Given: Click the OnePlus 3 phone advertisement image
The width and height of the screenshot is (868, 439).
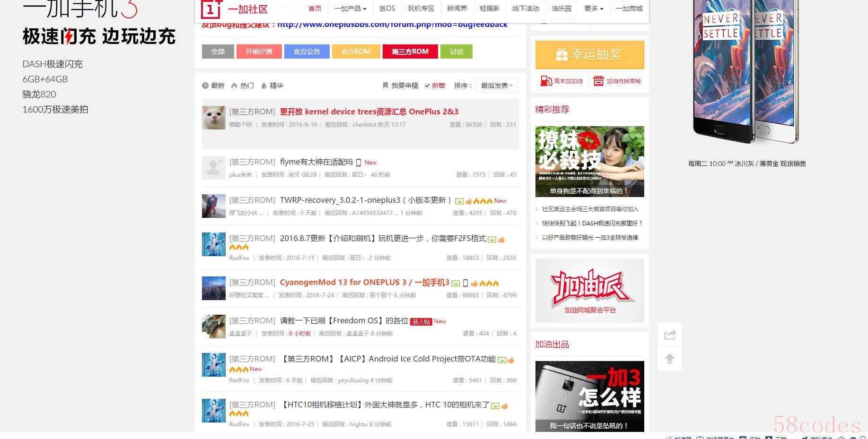Looking at the screenshot, I should point(746,71).
